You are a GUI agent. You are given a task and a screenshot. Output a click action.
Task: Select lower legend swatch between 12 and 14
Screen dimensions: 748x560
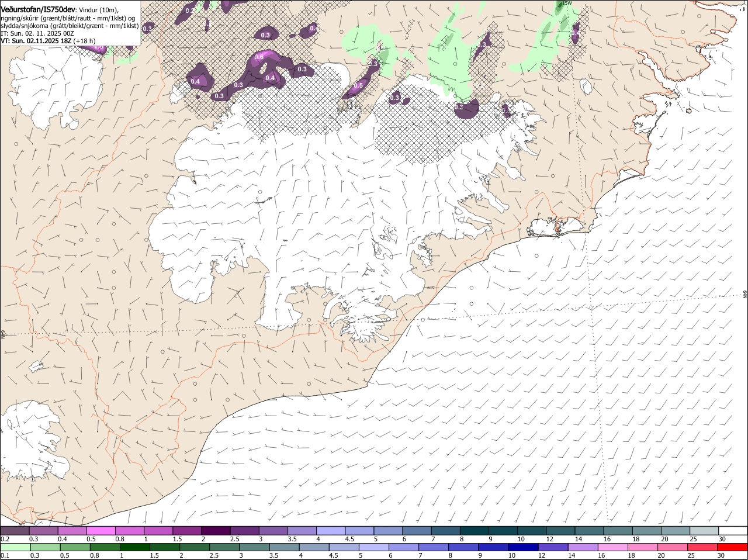[553, 547]
